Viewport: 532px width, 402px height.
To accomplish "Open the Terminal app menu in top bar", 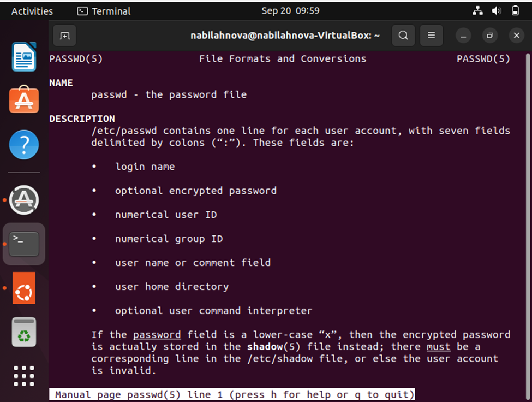I will 104,11.
